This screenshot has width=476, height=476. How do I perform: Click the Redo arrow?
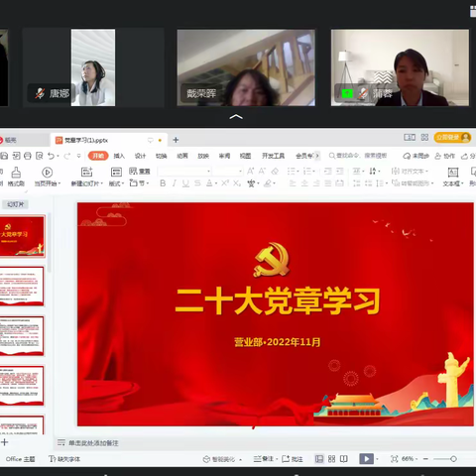(67, 156)
